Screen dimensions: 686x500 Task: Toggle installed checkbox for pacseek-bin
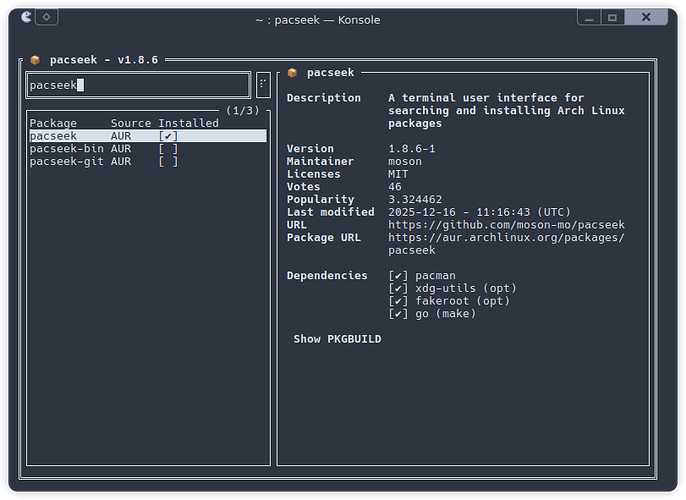point(168,149)
